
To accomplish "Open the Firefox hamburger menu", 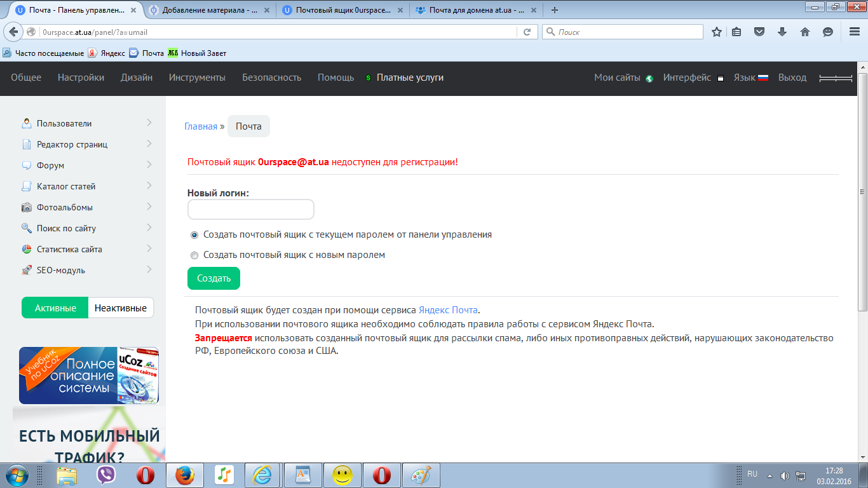I will 854,32.
